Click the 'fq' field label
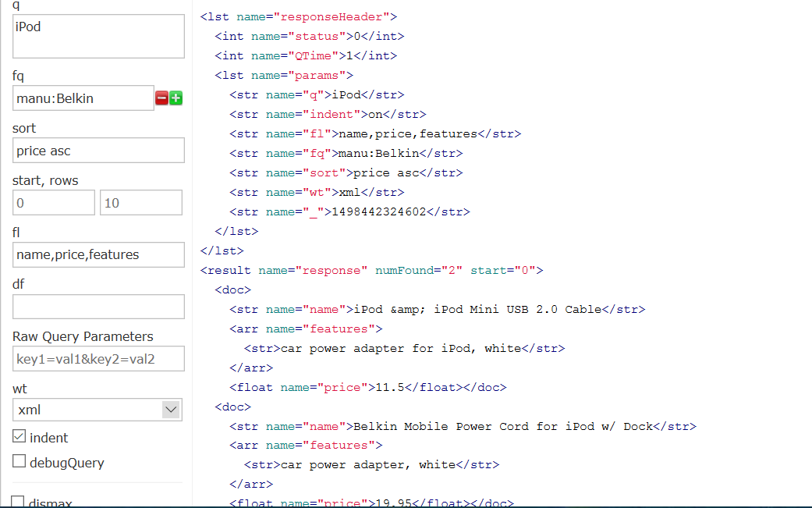The image size is (812, 508). pos(18,76)
